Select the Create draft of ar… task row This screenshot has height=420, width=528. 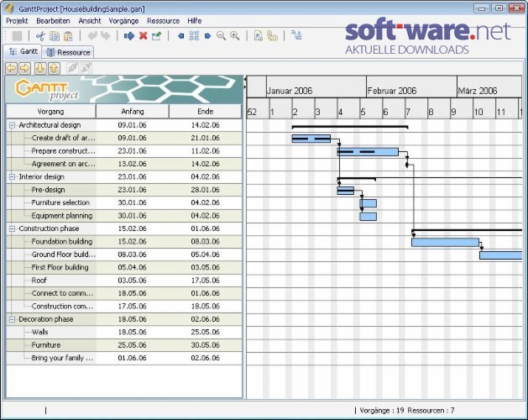[x=124, y=138]
